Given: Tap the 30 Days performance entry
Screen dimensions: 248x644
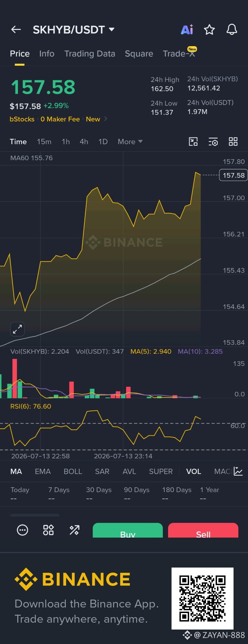Looking at the screenshot, I should click(x=99, y=494).
